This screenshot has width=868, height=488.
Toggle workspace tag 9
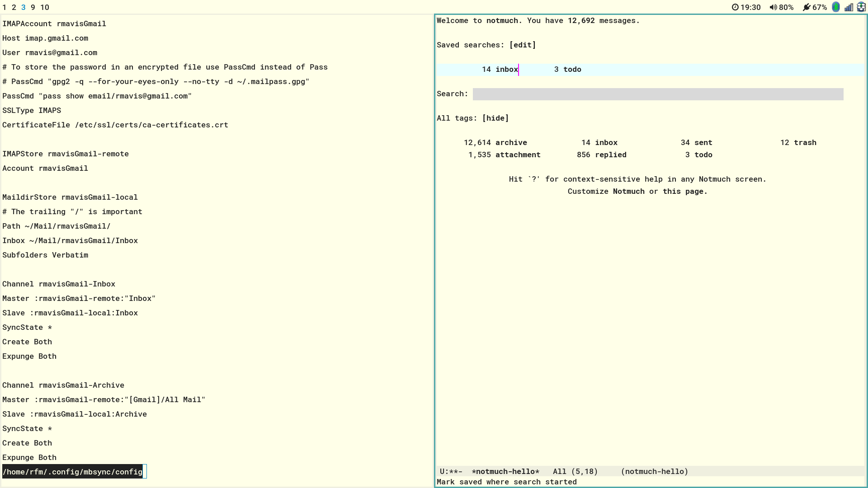pyautogui.click(x=32, y=7)
